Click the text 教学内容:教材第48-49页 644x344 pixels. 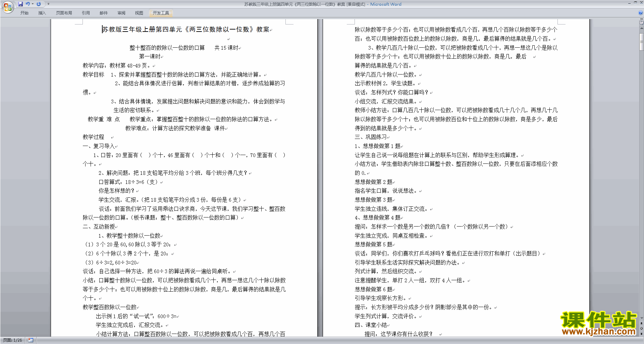coord(117,66)
